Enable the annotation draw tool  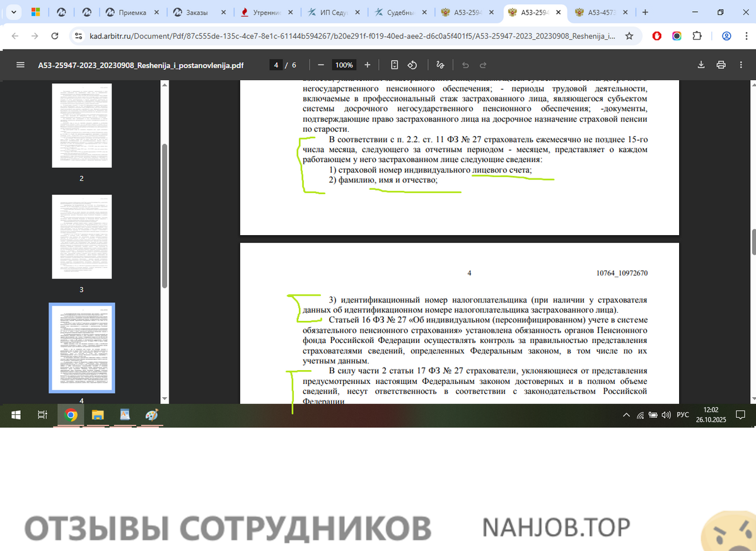pyautogui.click(x=440, y=65)
